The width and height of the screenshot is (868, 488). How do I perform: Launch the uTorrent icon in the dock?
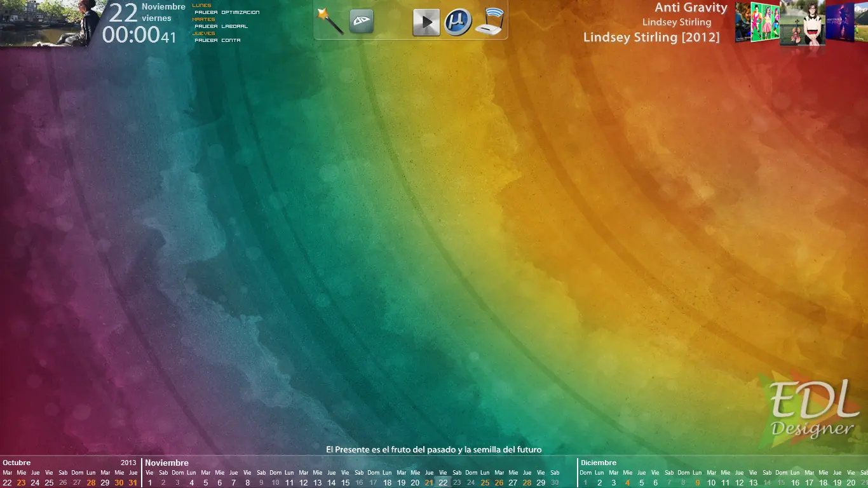[458, 22]
